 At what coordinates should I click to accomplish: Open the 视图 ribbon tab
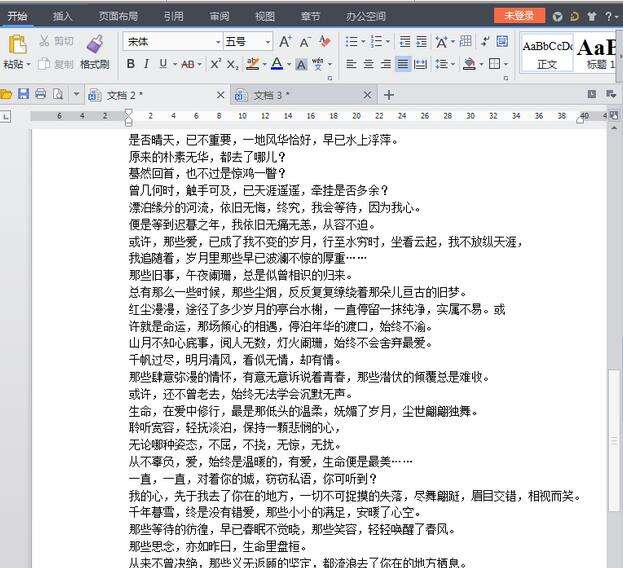(x=265, y=16)
